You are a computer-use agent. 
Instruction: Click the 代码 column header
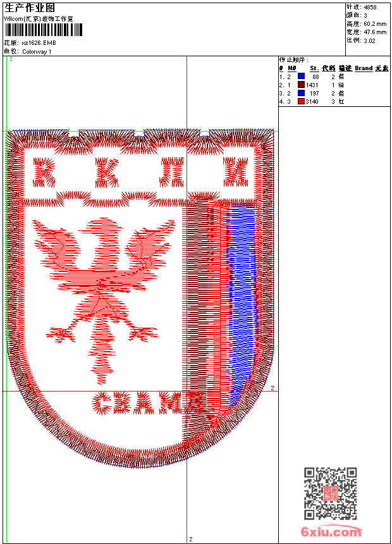point(328,68)
